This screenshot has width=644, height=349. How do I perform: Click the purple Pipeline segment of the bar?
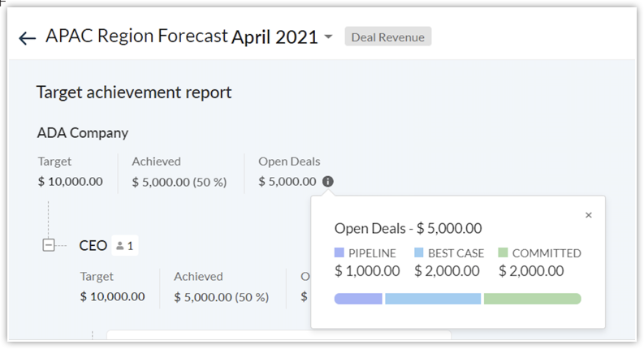pyautogui.click(x=358, y=299)
